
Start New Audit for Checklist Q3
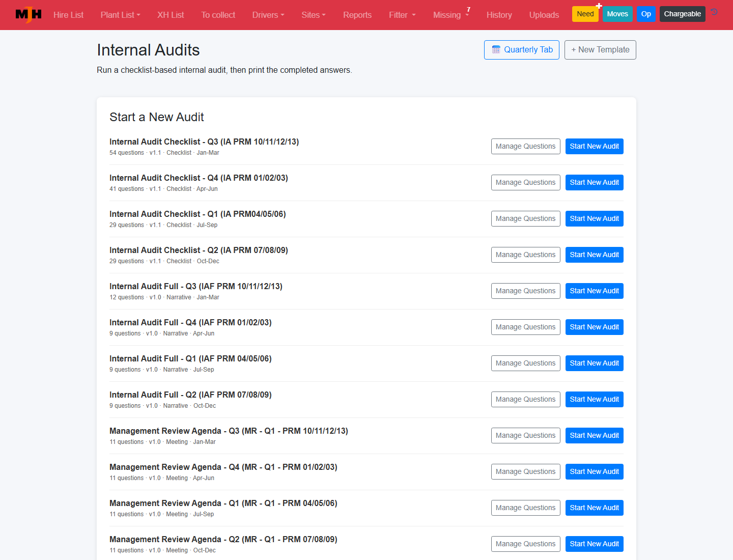[594, 146]
